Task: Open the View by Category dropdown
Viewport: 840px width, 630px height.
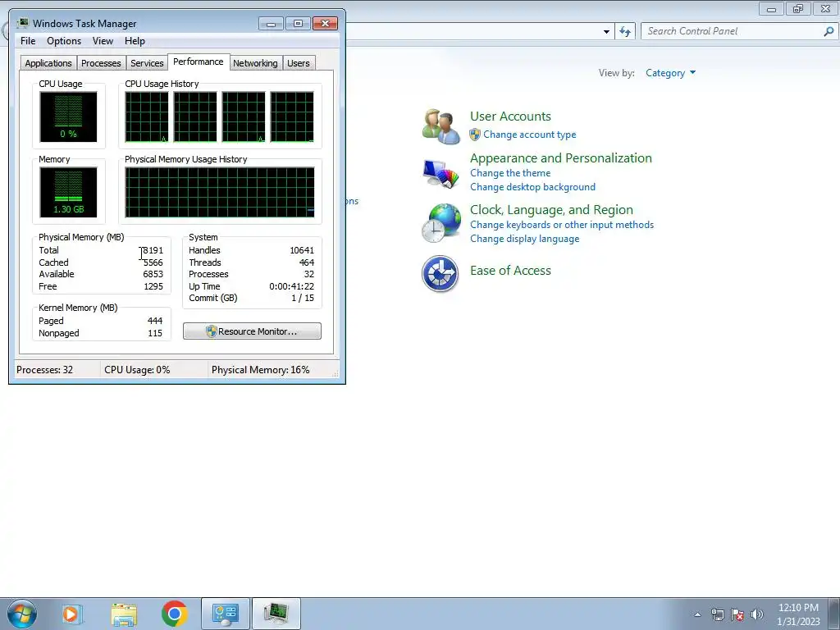Action: [x=670, y=73]
